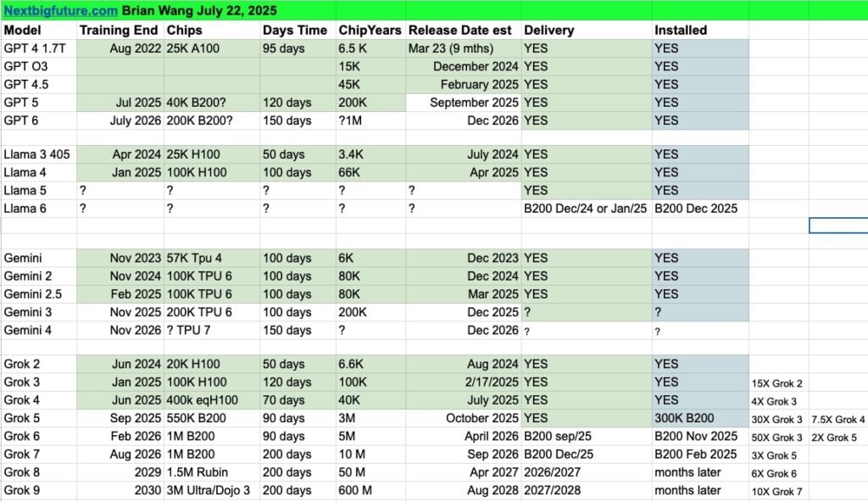Click the "40K B200?" chips cell
The height and width of the screenshot is (502, 868).
coord(212,103)
